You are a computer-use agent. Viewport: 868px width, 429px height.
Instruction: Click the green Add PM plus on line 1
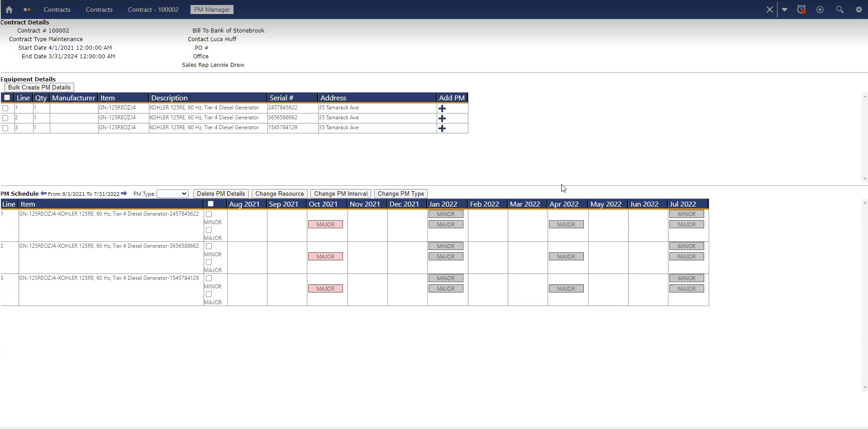pos(442,108)
